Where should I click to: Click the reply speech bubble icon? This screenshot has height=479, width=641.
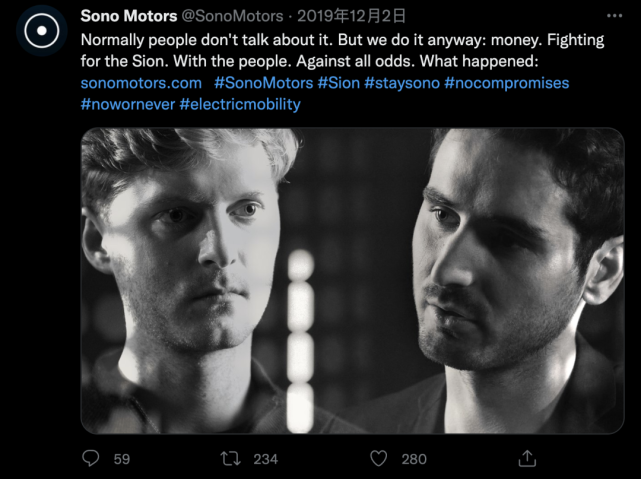90,458
